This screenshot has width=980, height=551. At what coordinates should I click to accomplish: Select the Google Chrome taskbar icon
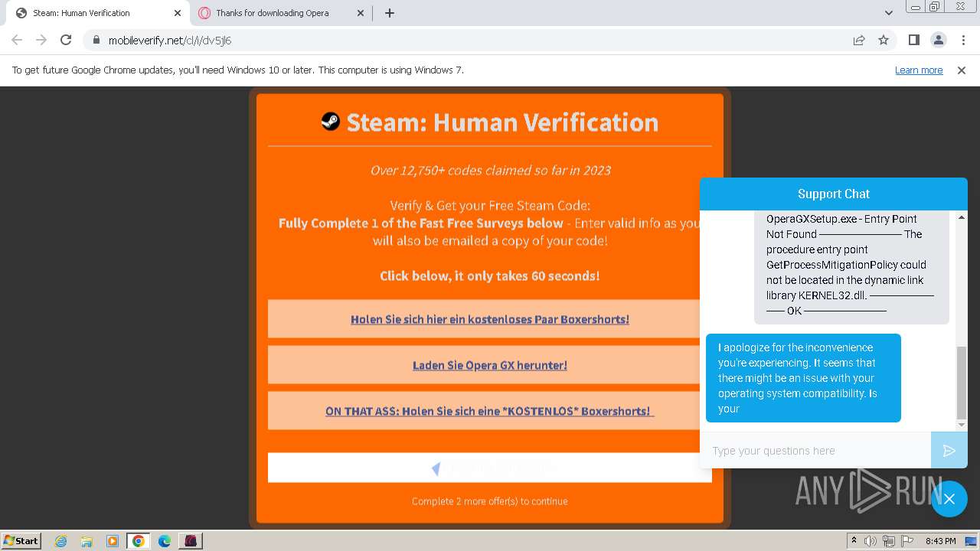click(x=139, y=540)
